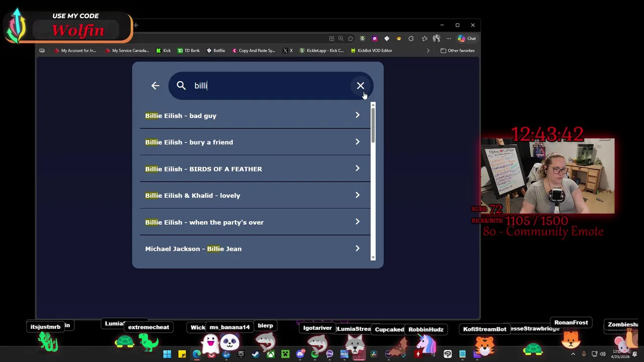644x362 pixels.
Task: Click the leftmost icon on bookmarks bar
Action: point(42,50)
